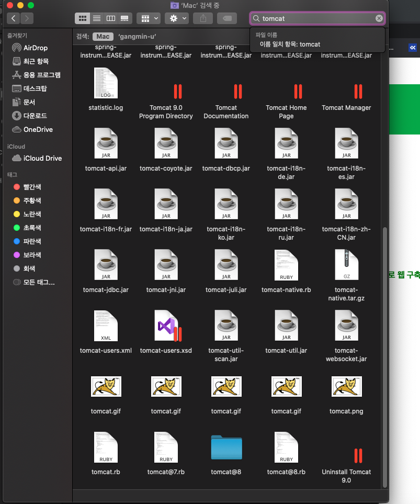Select tomcat-api.jar file

[106, 143]
